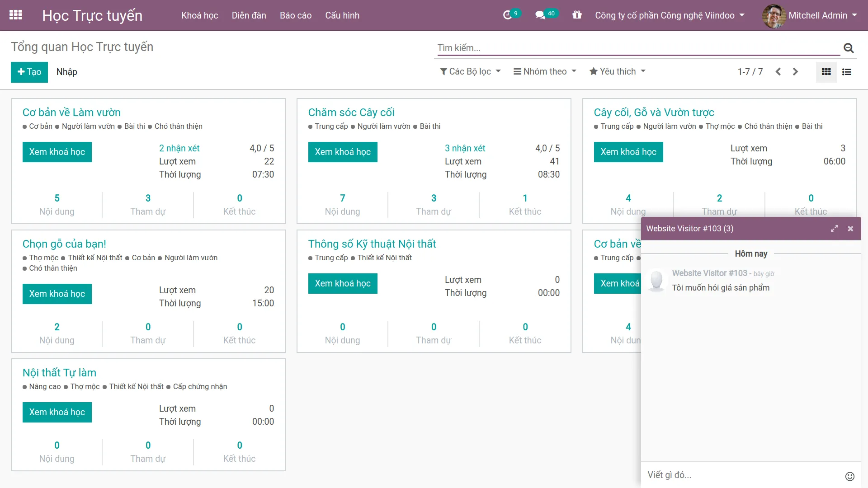Click Mitchell Admin avatar picture

click(774, 15)
